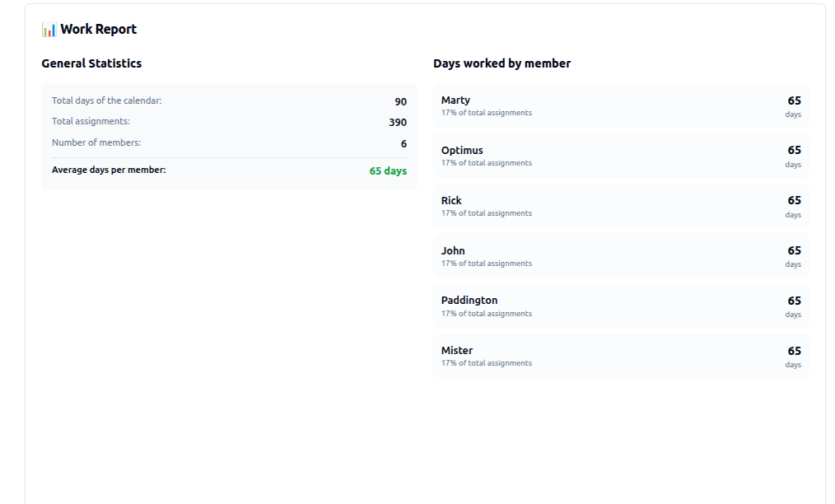
Task: Click the value 90 for calendar days
Action: tap(400, 102)
